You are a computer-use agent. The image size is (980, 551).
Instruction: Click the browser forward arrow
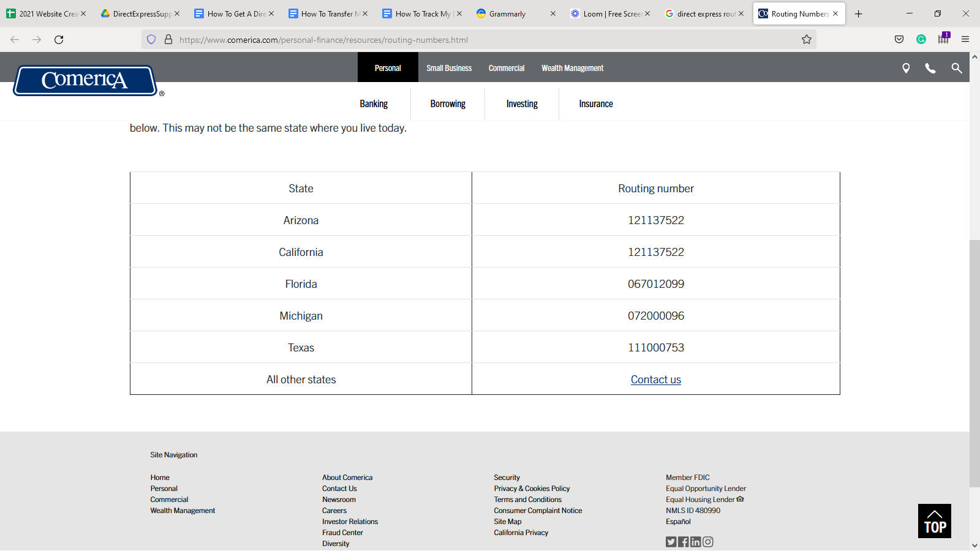click(x=37, y=40)
